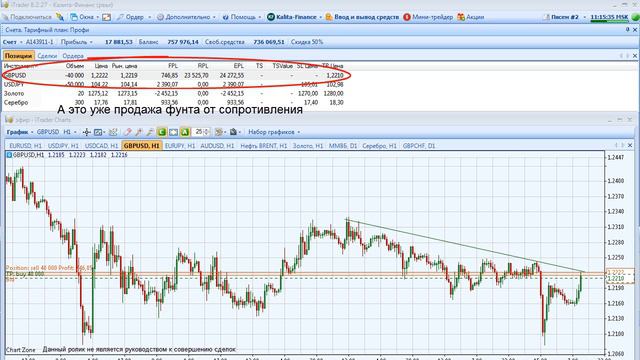Screen dimensions: 640x360
Task: Click the 25 bar-width stepper field
Action: pos(202,132)
